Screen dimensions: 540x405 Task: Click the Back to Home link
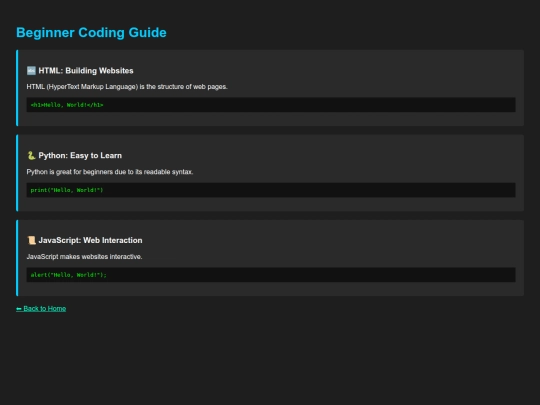[x=41, y=309]
